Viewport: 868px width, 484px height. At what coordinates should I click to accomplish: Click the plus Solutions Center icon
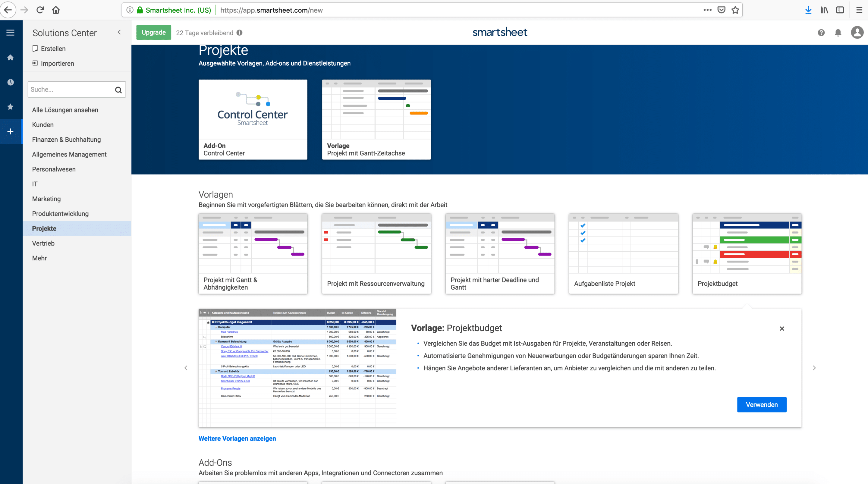click(x=11, y=131)
